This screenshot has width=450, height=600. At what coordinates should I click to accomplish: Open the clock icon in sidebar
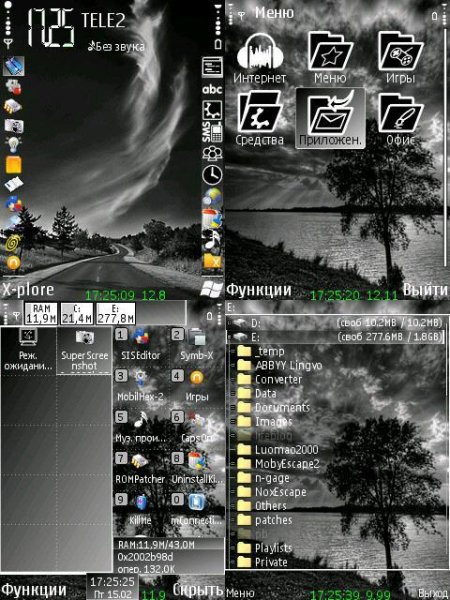212,174
